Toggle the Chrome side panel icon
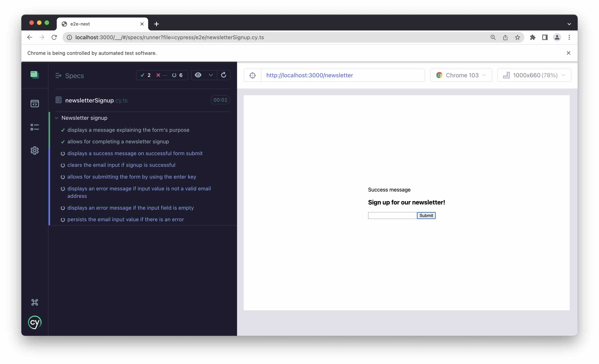 click(x=545, y=37)
